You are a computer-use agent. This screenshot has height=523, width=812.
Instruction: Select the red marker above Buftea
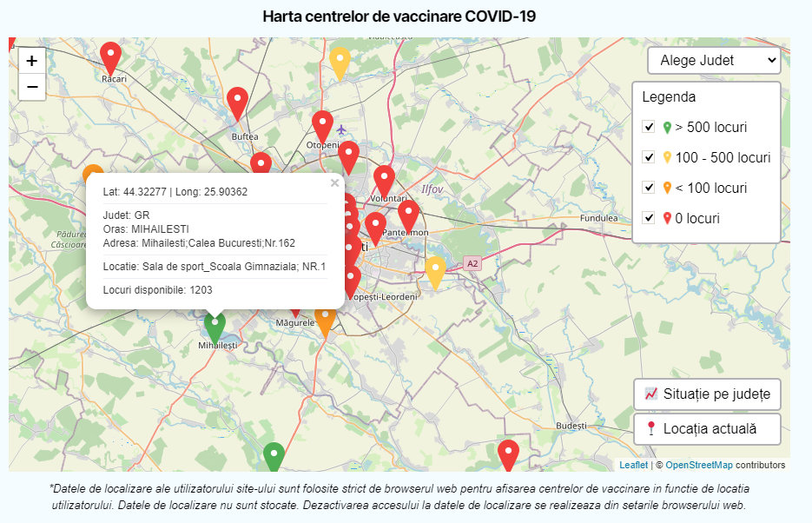pyautogui.click(x=237, y=103)
